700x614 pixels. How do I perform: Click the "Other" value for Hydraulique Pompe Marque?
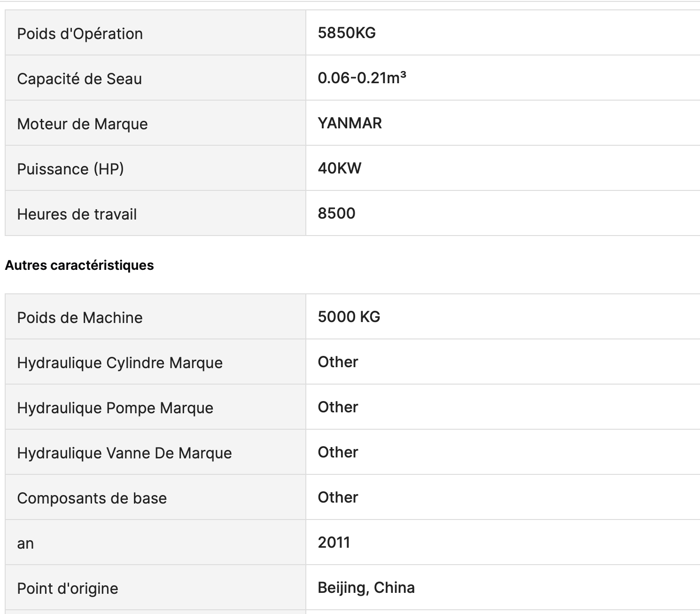click(338, 407)
